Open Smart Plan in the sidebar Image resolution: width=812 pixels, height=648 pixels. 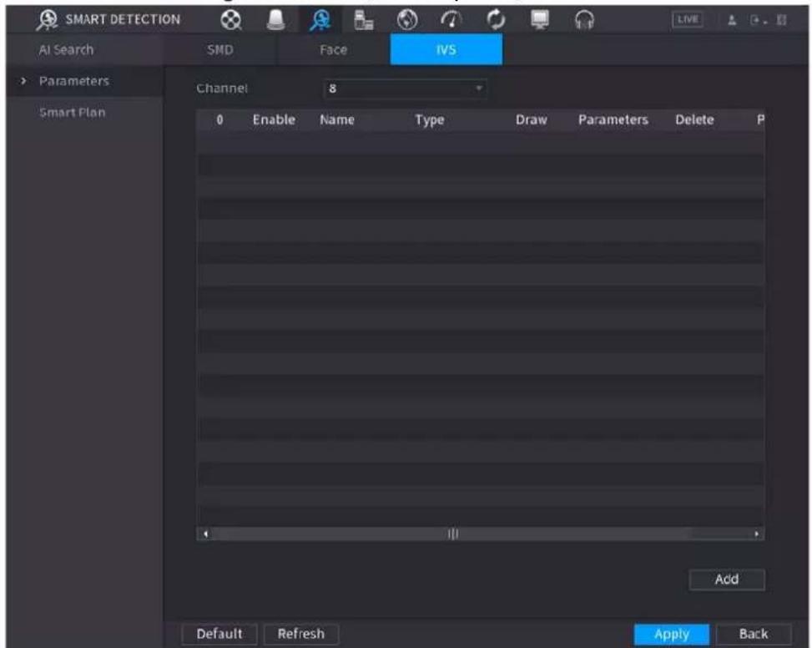(72, 113)
